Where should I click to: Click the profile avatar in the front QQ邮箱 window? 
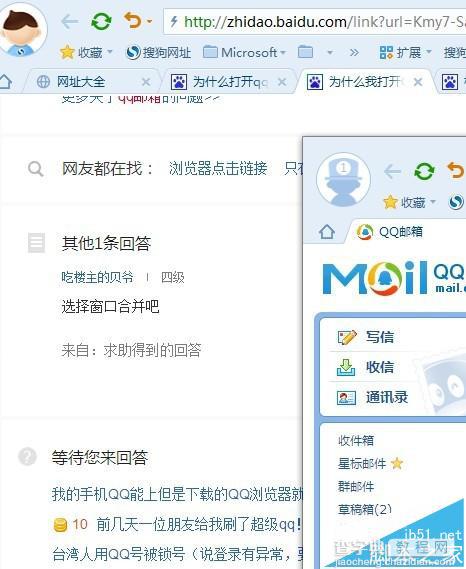click(343, 179)
